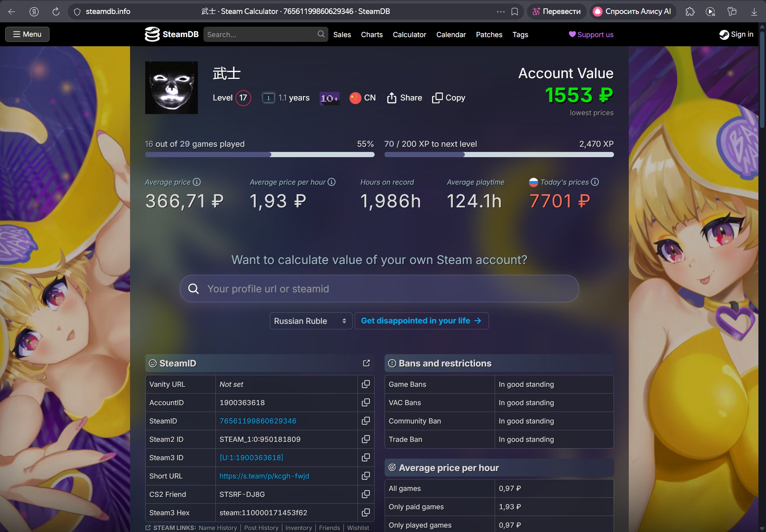This screenshot has width=766, height=532.
Task: Open the Post History Steam link
Action: coord(261,528)
